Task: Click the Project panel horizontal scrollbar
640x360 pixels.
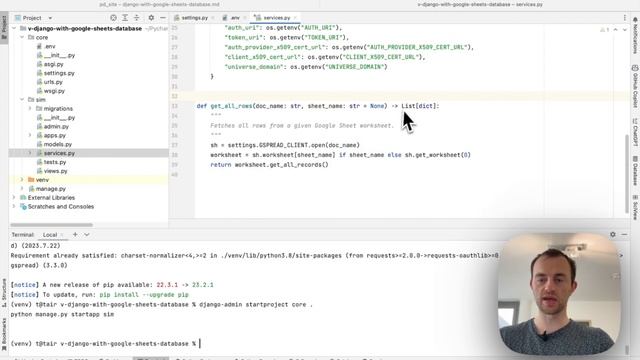Action: coord(51,224)
